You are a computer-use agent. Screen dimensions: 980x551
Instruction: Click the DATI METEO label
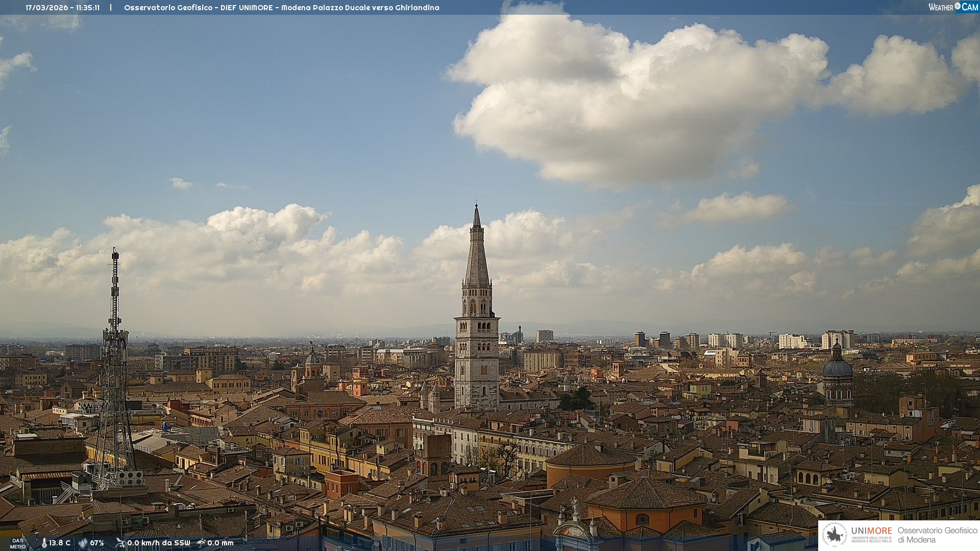(x=18, y=543)
